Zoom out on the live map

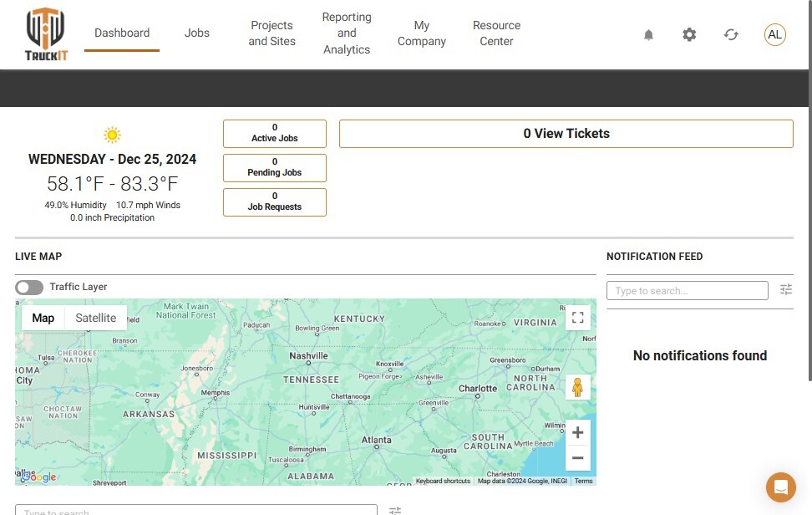click(x=578, y=458)
